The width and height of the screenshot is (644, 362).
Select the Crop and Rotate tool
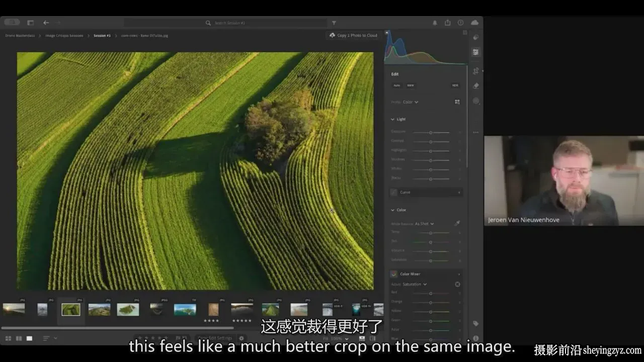pyautogui.click(x=475, y=71)
